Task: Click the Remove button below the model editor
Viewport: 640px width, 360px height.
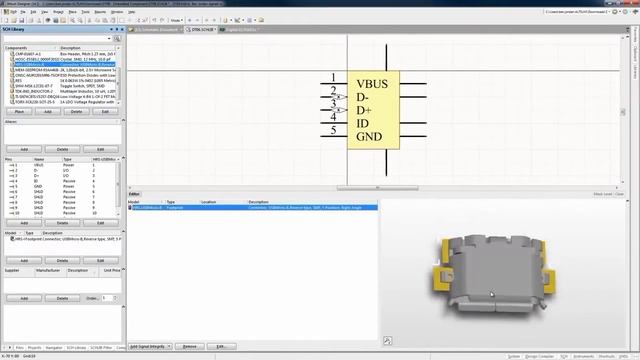Action: (x=189, y=347)
